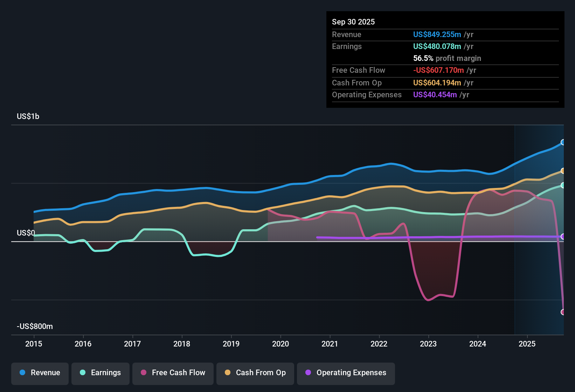This screenshot has height=392, width=575.
Task: Click the Cash From Op endpoint circle marker
Action: 563,170
